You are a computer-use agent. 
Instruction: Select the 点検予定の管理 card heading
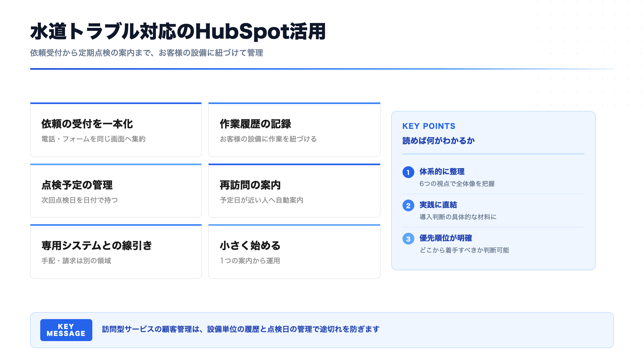click(77, 185)
